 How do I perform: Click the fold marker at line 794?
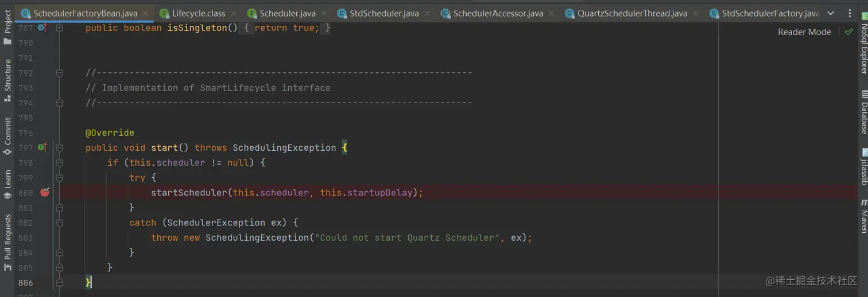[60, 103]
